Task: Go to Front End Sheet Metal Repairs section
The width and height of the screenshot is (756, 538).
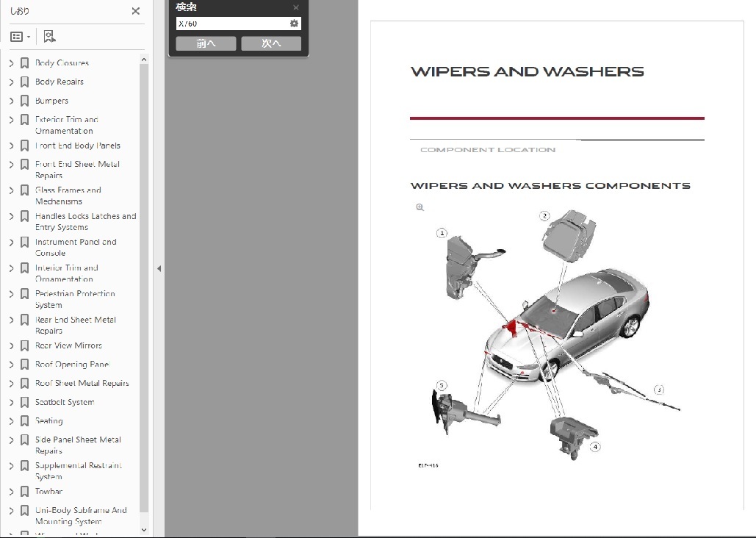Action: point(77,169)
